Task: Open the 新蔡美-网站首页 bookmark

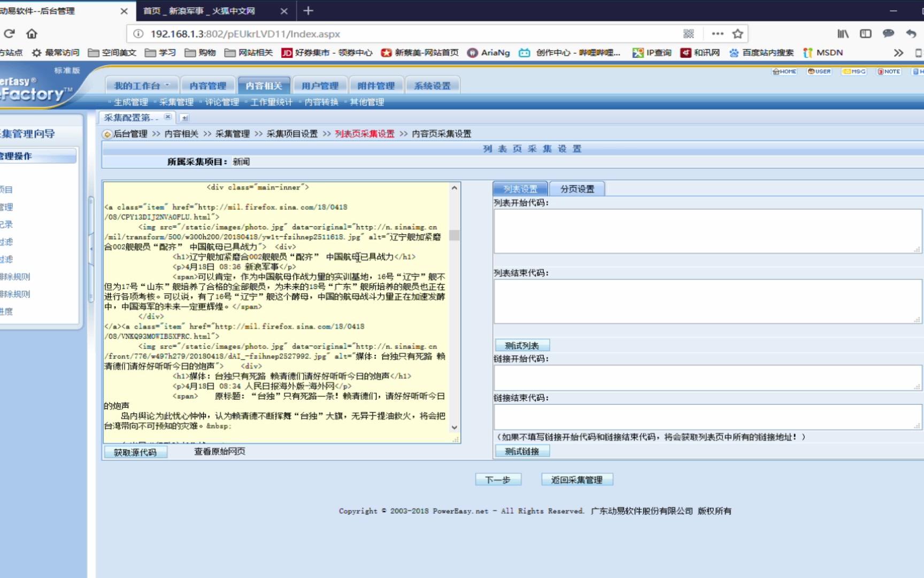Action: [420, 52]
